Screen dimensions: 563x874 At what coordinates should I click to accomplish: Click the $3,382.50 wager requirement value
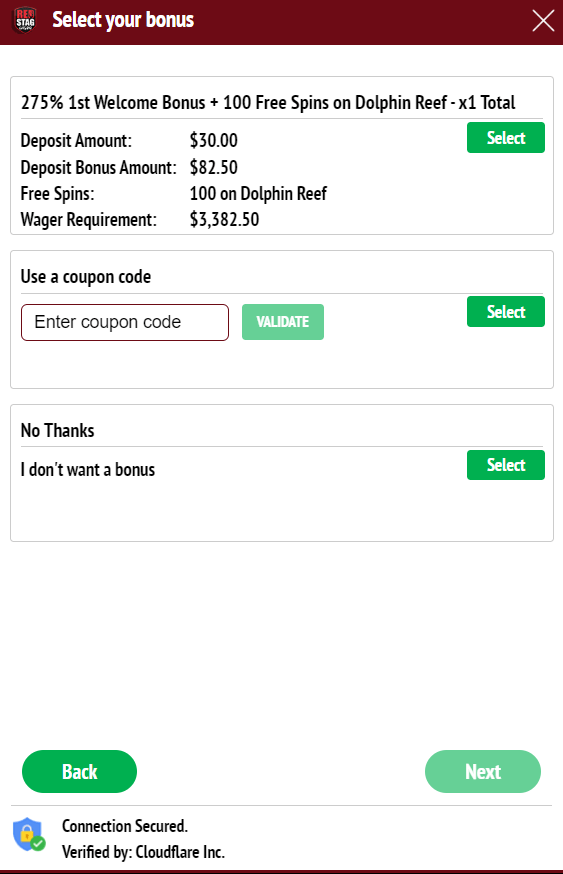tap(224, 220)
